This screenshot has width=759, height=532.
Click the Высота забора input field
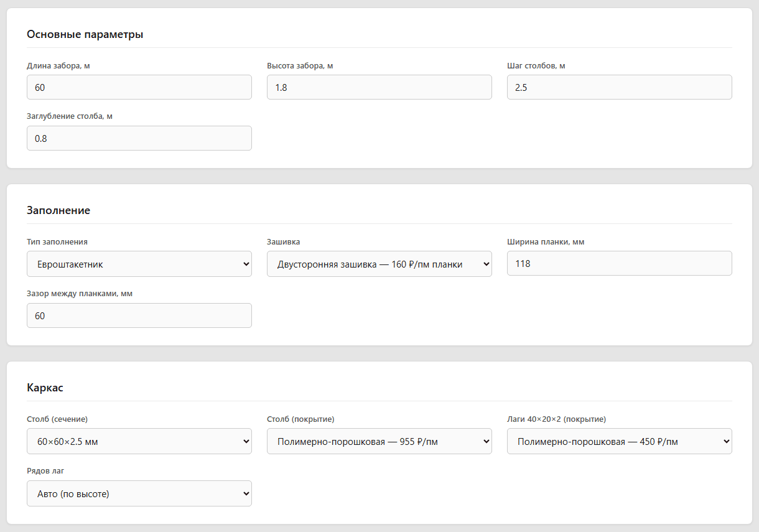(x=379, y=87)
